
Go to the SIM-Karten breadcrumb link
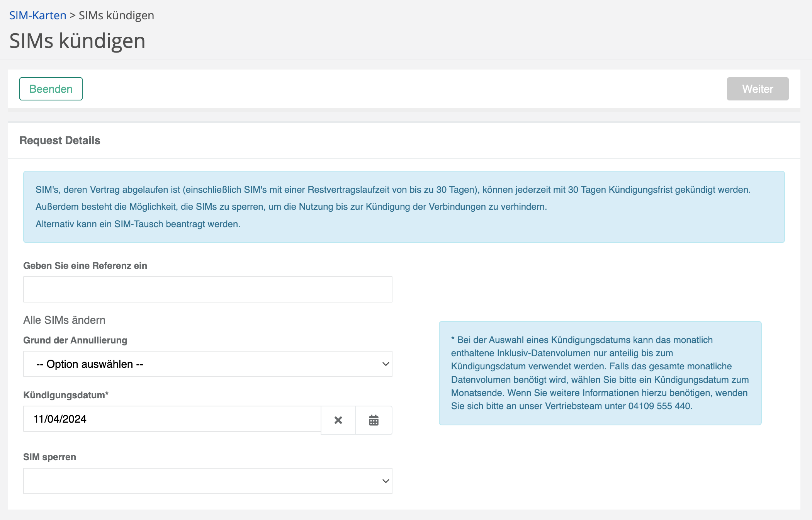click(x=38, y=15)
